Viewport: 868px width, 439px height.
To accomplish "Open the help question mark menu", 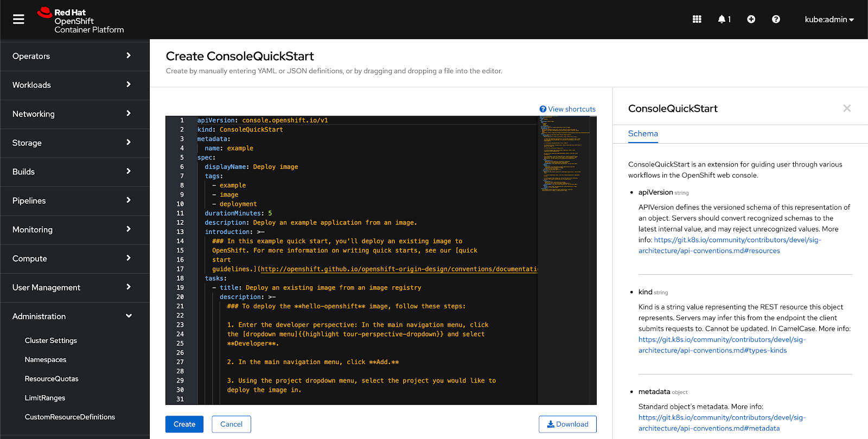I will 776,20.
